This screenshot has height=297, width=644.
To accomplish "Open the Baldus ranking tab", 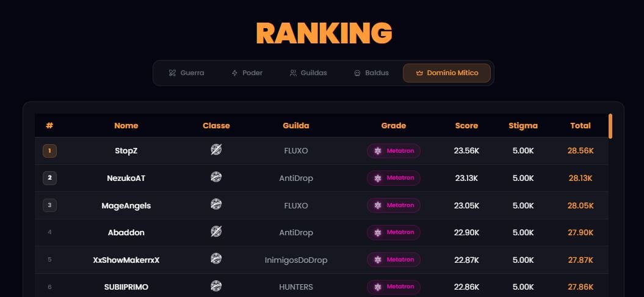I will (371, 73).
